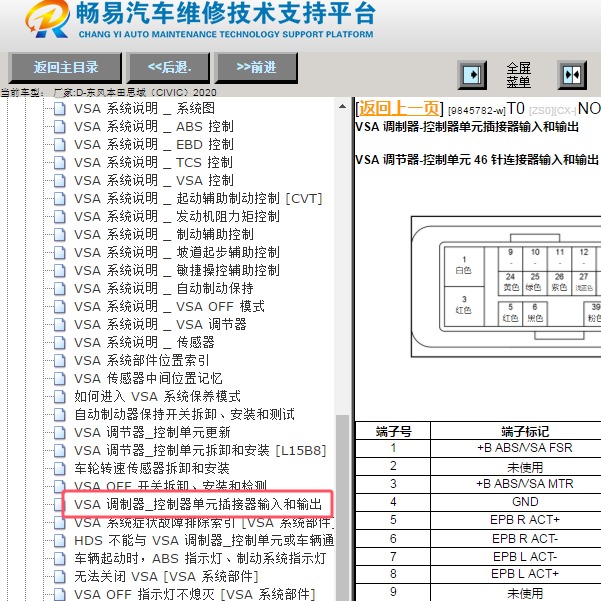This screenshot has height=601, width=601.
Task: Click the tree panel scrollbar thumb
Action: (x=342, y=508)
